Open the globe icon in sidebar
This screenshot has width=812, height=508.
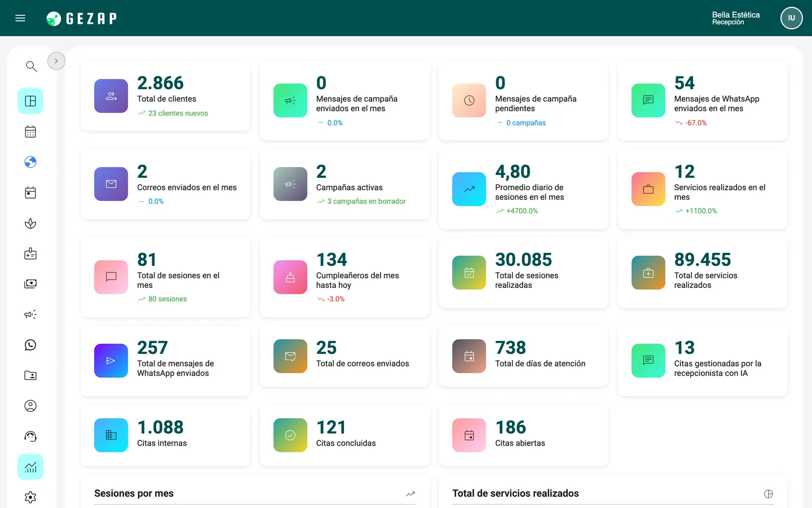point(30,162)
